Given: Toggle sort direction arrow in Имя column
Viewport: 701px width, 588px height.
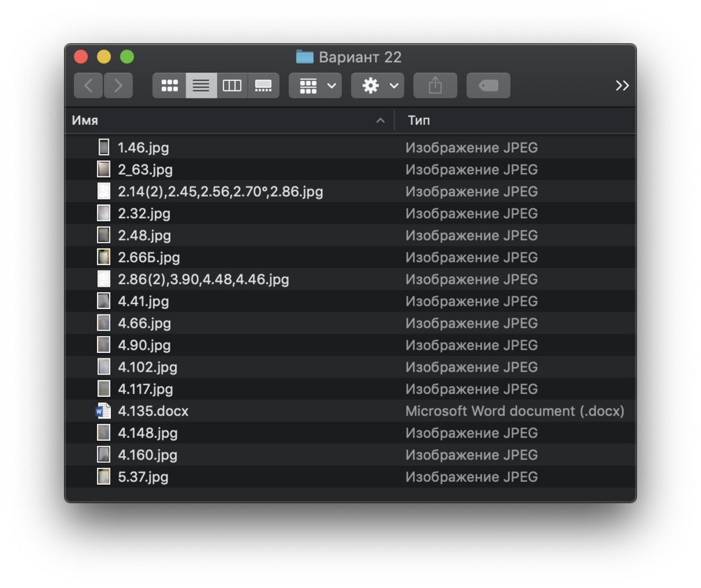Looking at the screenshot, I should click(380, 120).
